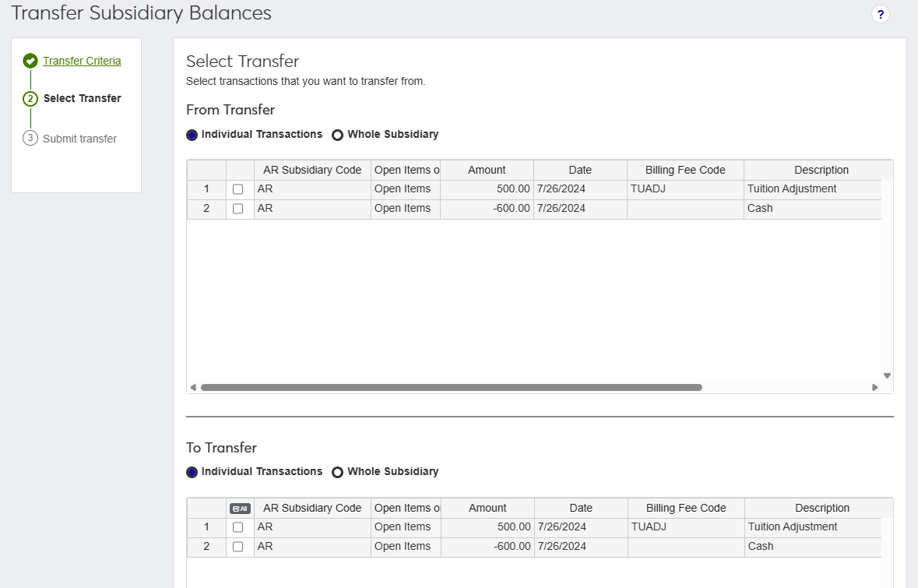Click the step 3 circle icon

coord(30,138)
